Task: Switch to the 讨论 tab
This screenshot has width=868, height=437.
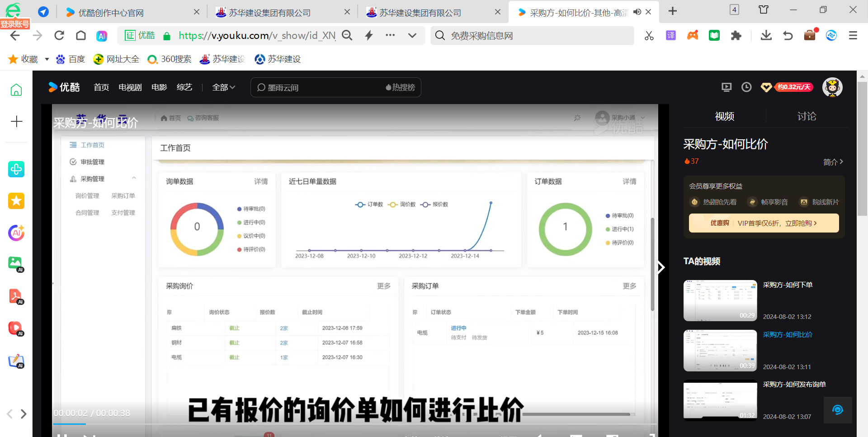Action: [807, 117]
